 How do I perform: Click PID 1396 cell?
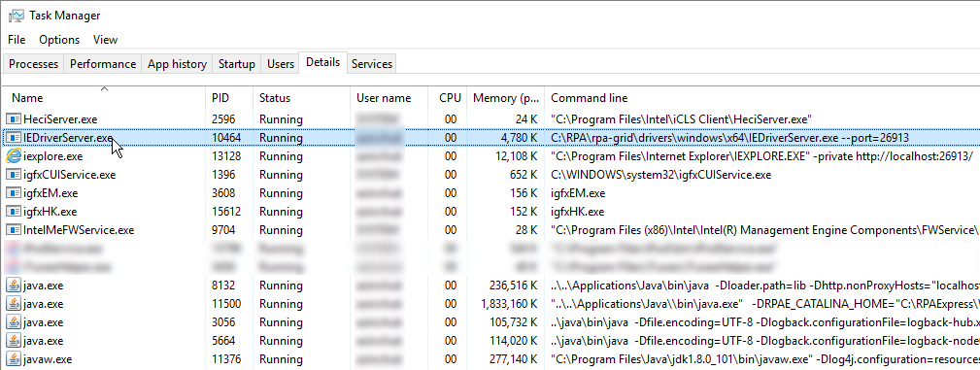pyautogui.click(x=223, y=175)
